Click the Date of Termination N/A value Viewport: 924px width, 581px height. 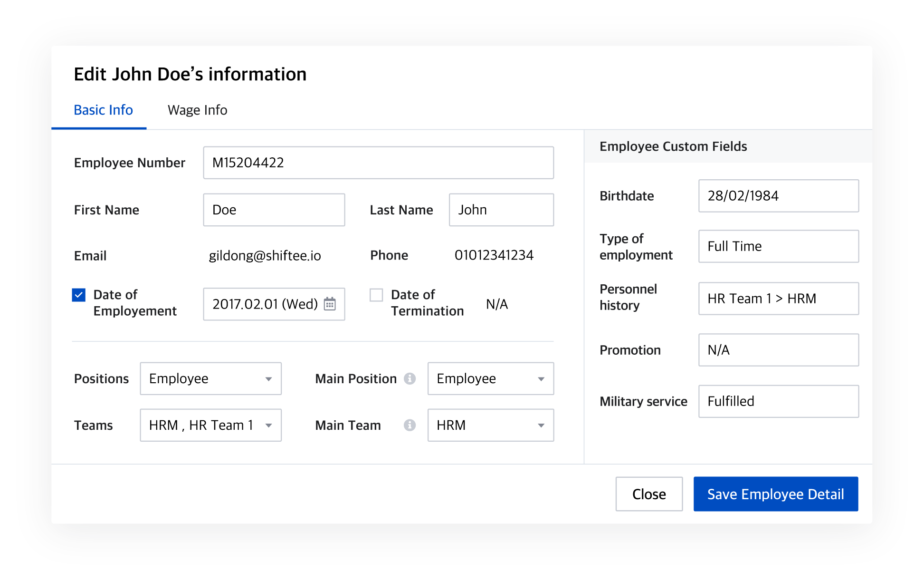tap(497, 304)
